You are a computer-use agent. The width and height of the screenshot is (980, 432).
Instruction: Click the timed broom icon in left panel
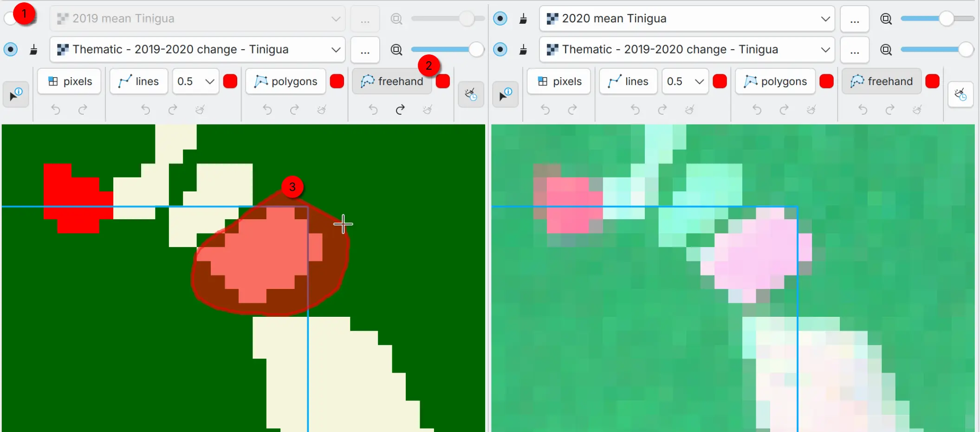tap(471, 94)
